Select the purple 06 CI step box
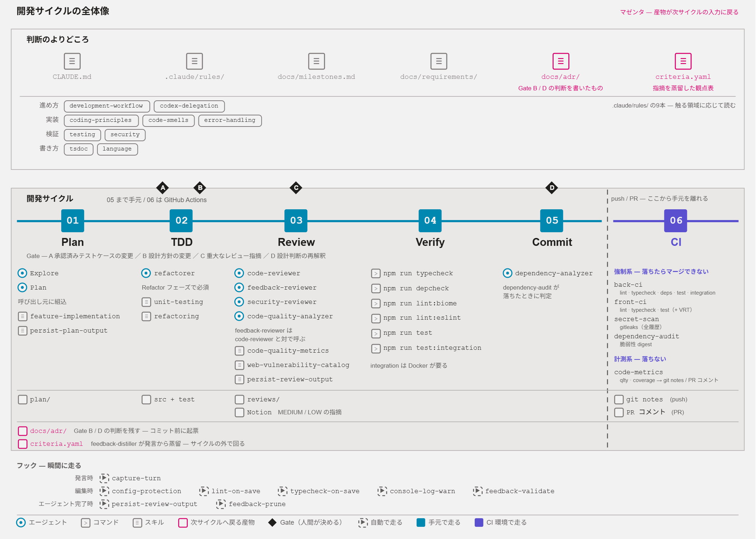Viewport: 756px width, 539px height. coord(676,221)
